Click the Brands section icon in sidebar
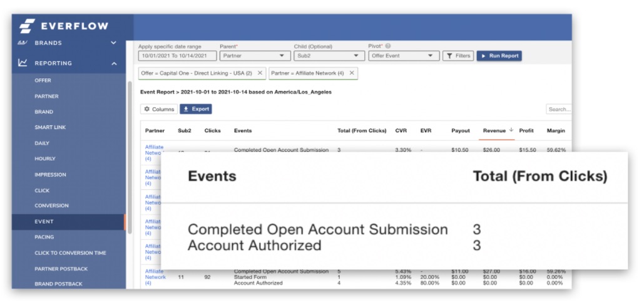644x307 pixels. click(22, 43)
